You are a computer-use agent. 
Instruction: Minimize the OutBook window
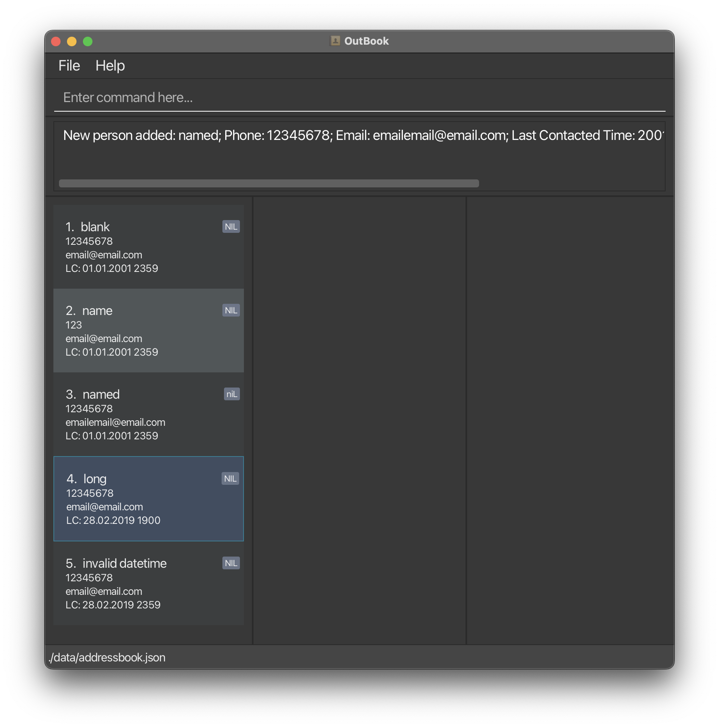72,41
